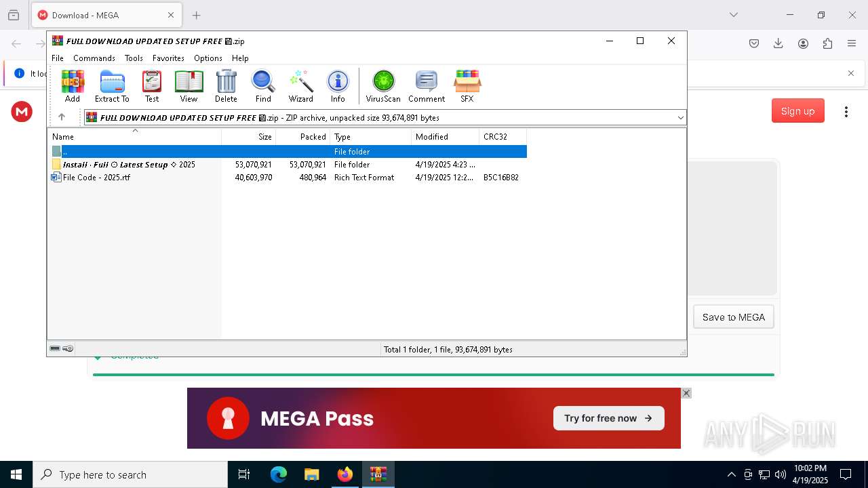Select the Install Full Latest Setup 2025 folder
The image size is (868, 488).
(288, 165)
